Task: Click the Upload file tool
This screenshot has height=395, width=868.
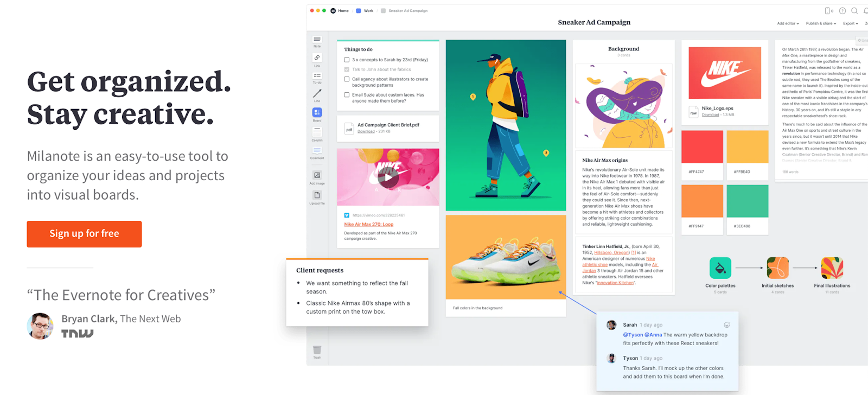Action: [317, 195]
